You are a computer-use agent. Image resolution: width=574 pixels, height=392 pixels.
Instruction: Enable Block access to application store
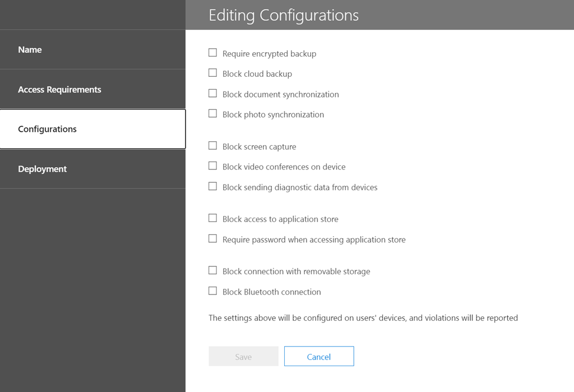click(x=212, y=218)
